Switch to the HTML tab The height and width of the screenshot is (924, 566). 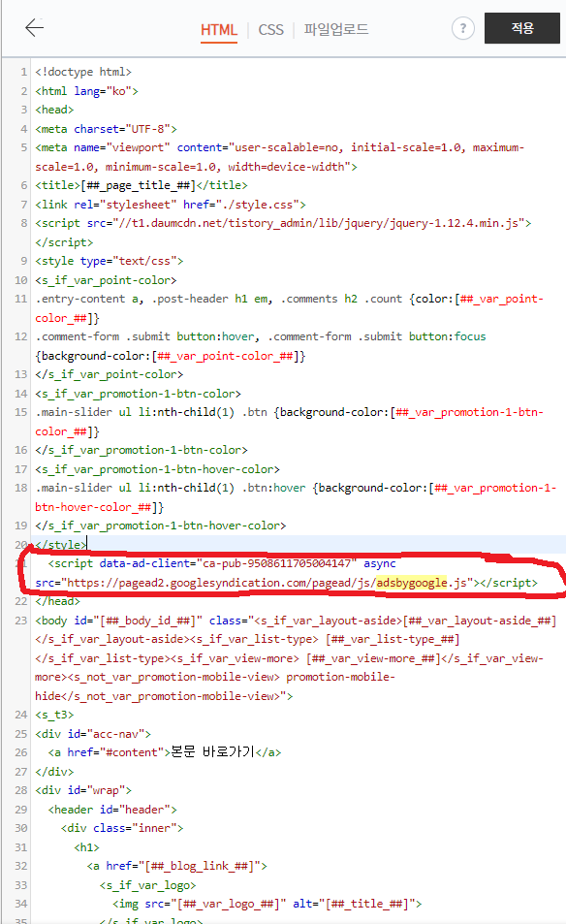tap(218, 29)
